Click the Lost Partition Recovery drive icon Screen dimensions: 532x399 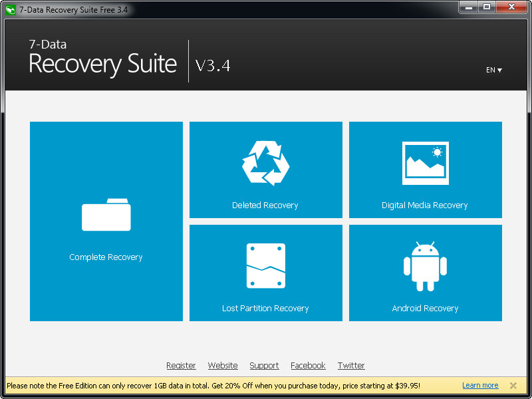coord(265,265)
